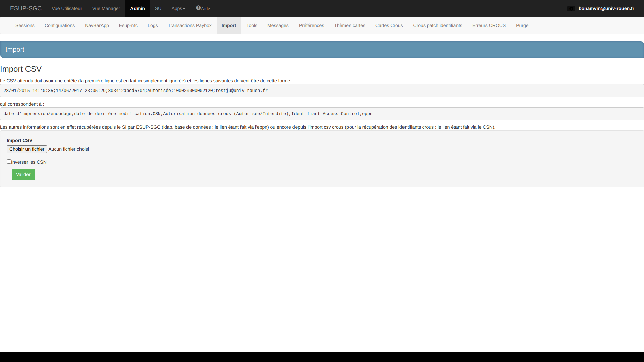The width and height of the screenshot is (644, 362).
Task: Go to the Purge tab
Action: [x=522, y=25]
